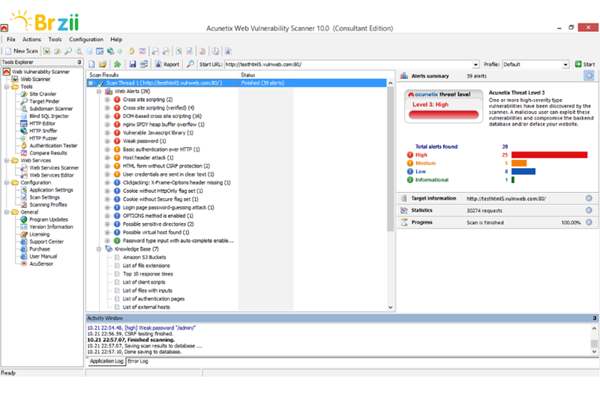This screenshot has height=400, width=600.
Task: Open Target Finder tool
Action: pyautogui.click(x=44, y=101)
